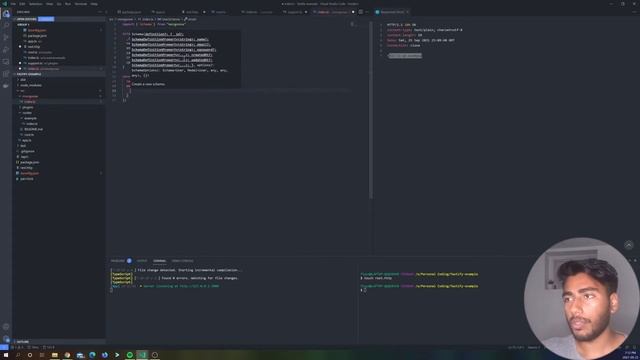Click the blue remote indicator in the status bar
The height and width of the screenshot is (360, 640).
coord(4,347)
